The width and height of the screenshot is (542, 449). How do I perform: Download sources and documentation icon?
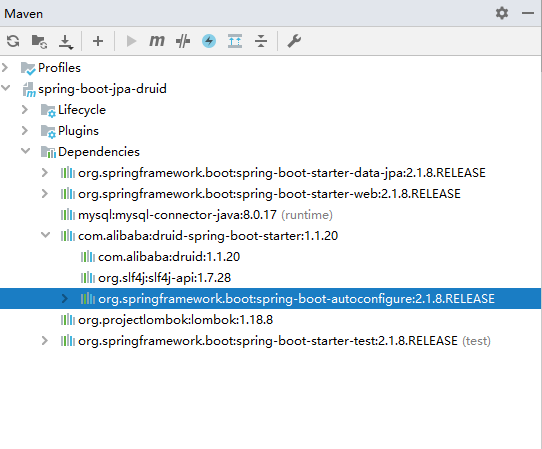point(65,42)
